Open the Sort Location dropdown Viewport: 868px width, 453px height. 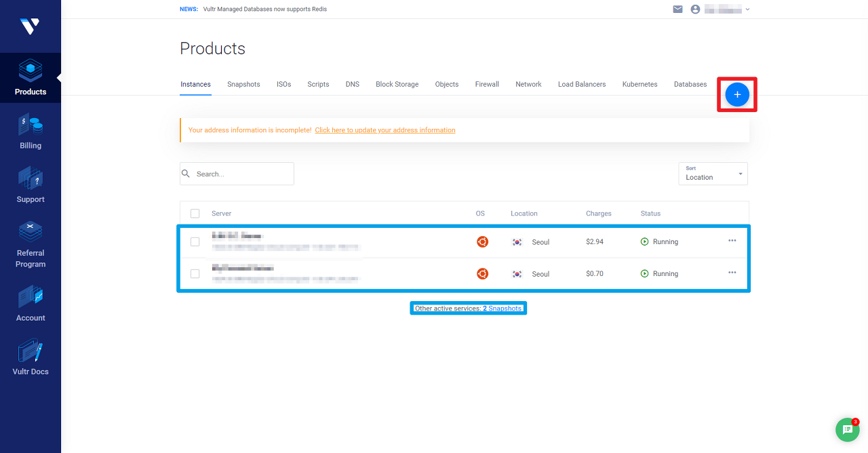click(713, 174)
